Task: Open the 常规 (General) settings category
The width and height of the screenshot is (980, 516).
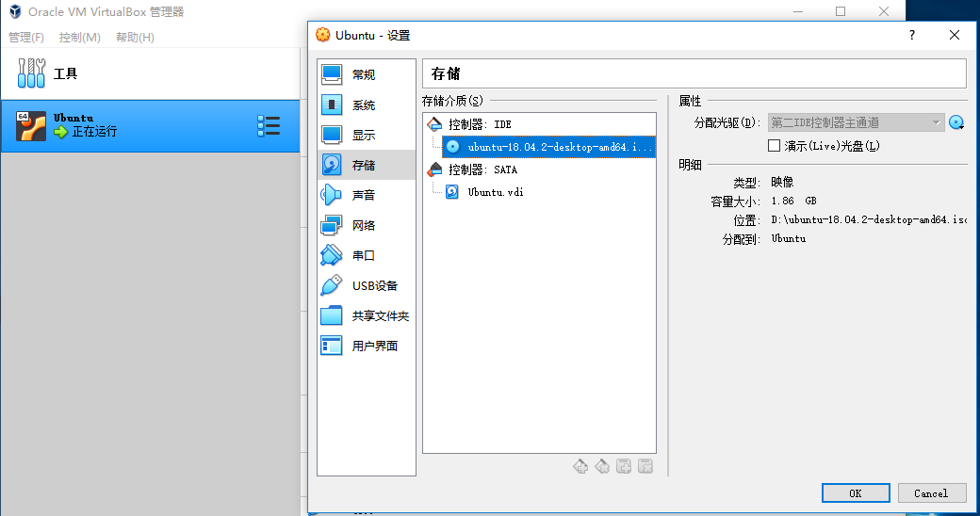Action: (367, 74)
